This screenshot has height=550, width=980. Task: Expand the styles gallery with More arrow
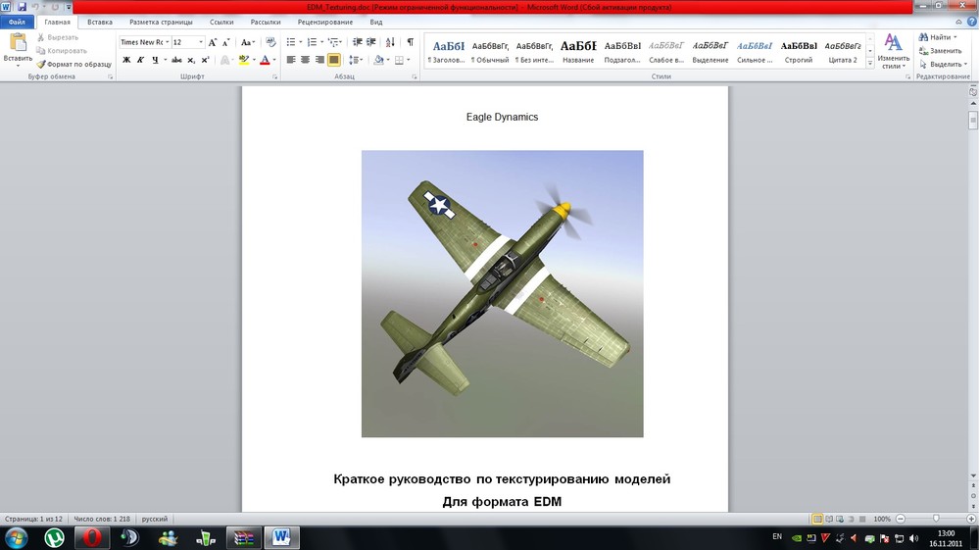pyautogui.click(x=870, y=61)
